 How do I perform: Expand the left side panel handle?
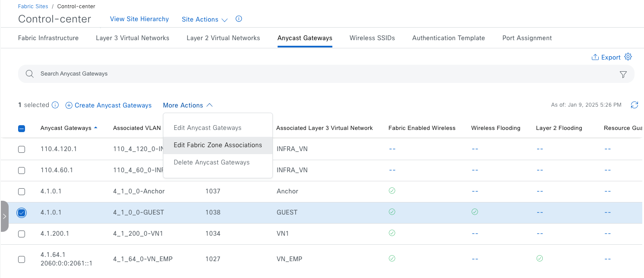tap(4, 216)
